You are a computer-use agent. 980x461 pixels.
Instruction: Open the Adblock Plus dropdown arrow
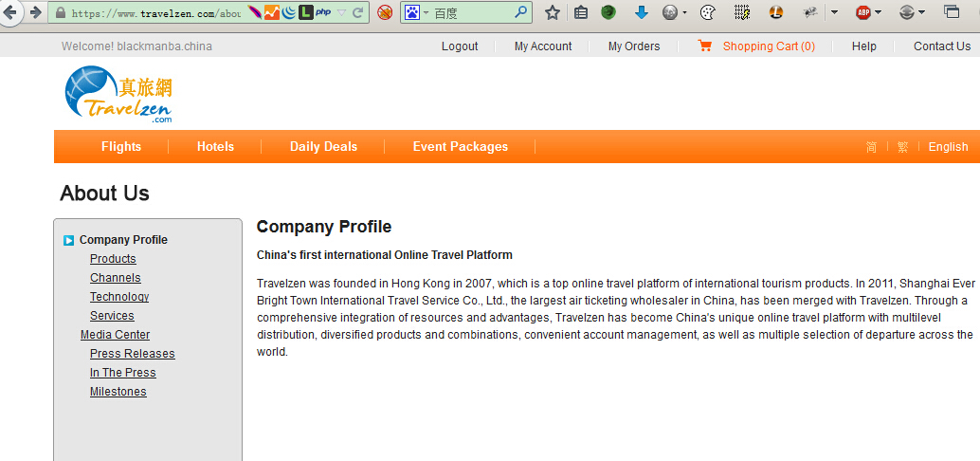pyautogui.click(x=879, y=12)
